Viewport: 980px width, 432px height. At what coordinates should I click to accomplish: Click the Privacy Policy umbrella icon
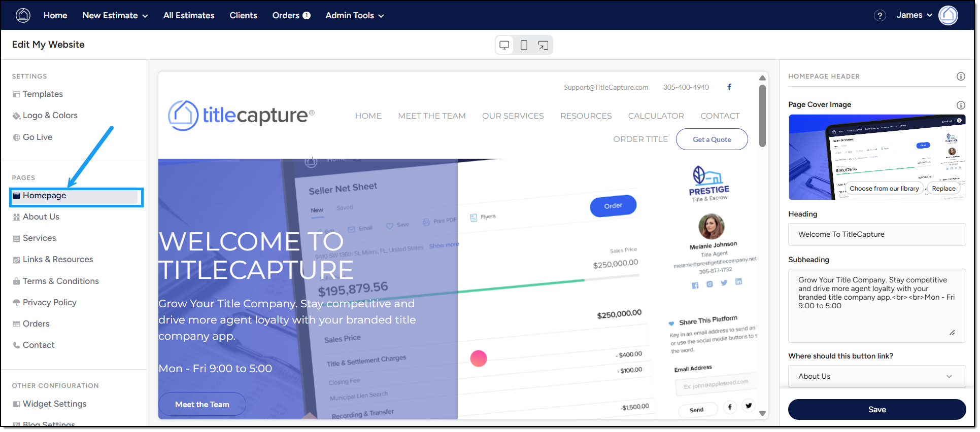coord(17,303)
